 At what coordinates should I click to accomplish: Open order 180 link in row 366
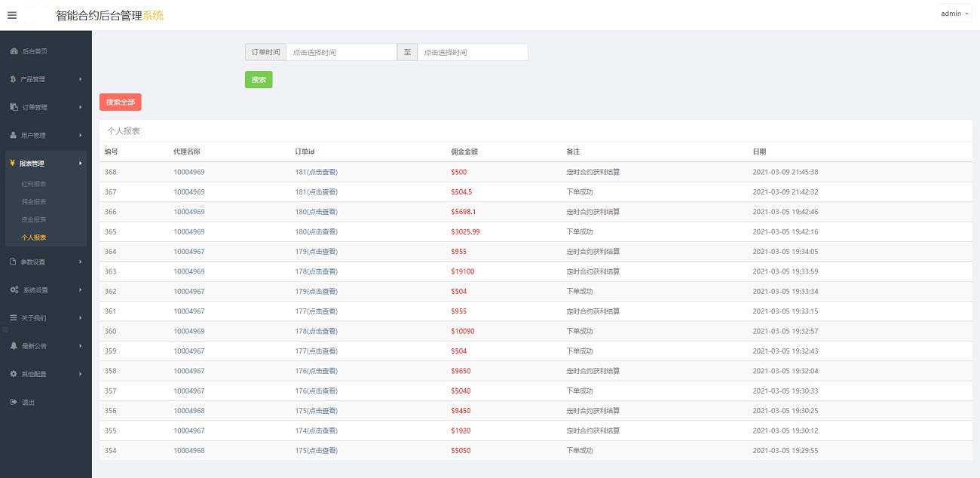pos(316,212)
